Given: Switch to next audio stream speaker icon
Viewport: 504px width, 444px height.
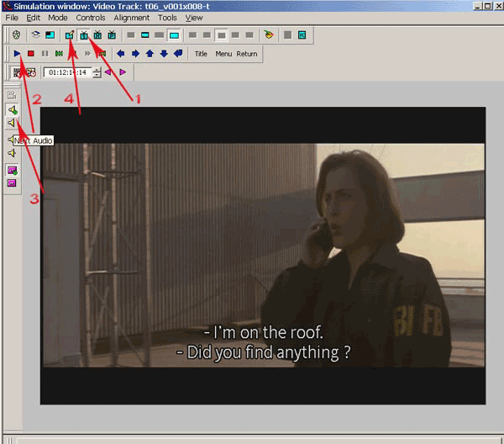Looking at the screenshot, I should click(x=12, y=123).
